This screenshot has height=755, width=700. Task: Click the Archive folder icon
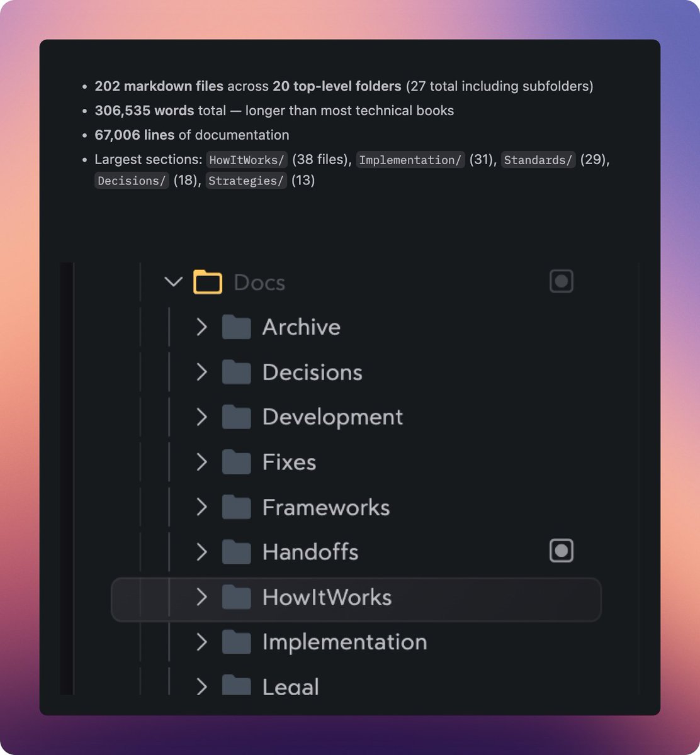click(236, 327)
